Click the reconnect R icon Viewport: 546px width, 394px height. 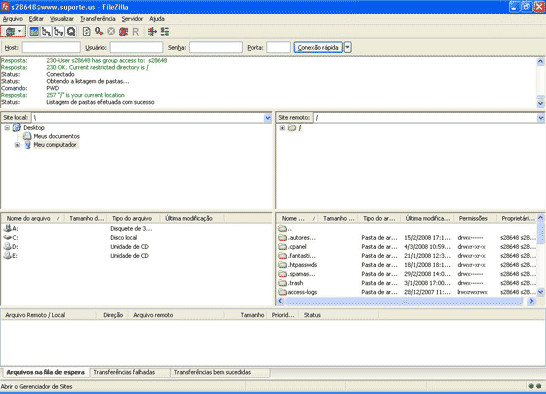coord(135,32)
